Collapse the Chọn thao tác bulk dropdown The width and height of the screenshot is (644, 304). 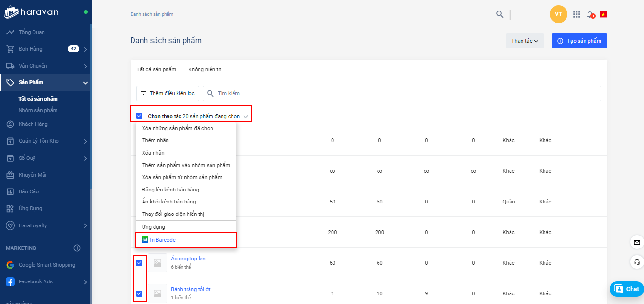coord(245,116)
